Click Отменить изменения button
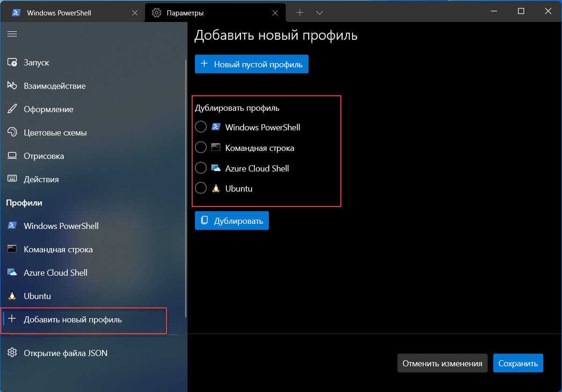The height and width of the screenshot is (392, 562). (x=442, y=363)
